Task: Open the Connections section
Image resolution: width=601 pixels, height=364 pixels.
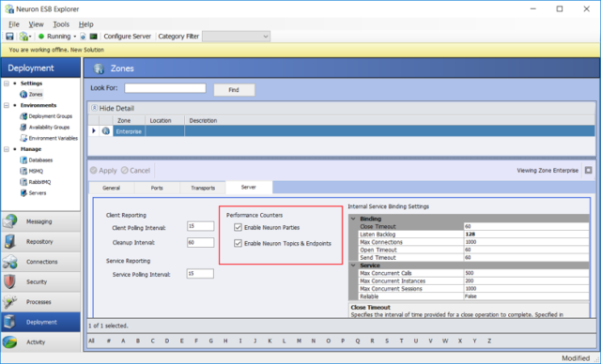Action: [40, 262]
